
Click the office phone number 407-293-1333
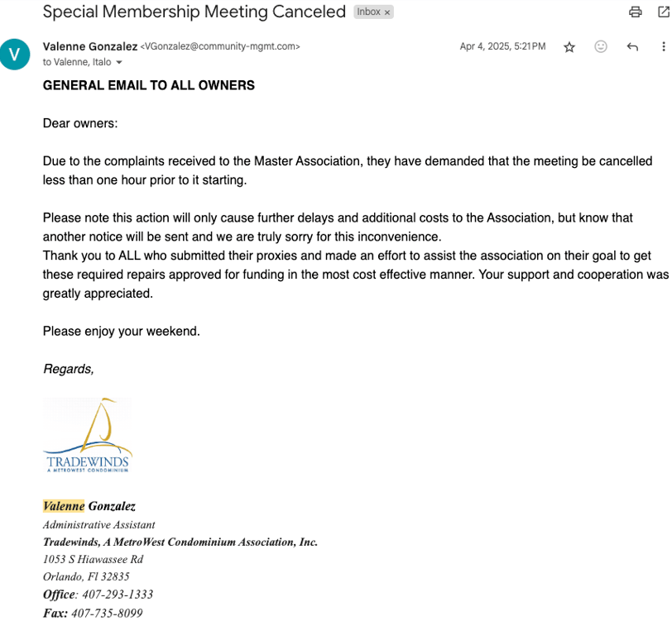pyautogui.click(x=118, y=595)
